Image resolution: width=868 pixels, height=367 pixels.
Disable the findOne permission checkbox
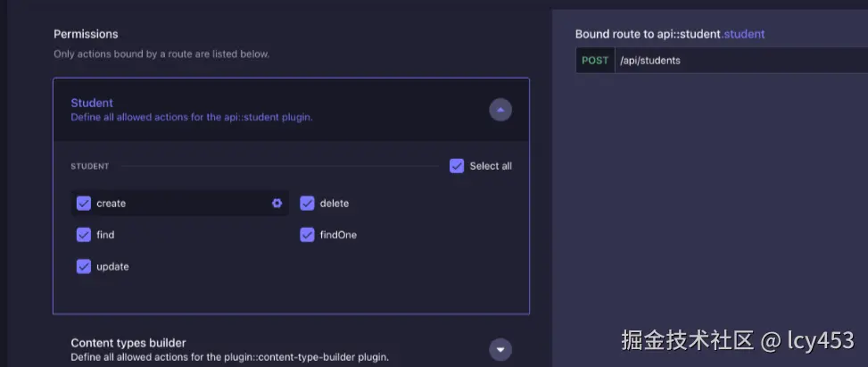pos(308,235)
